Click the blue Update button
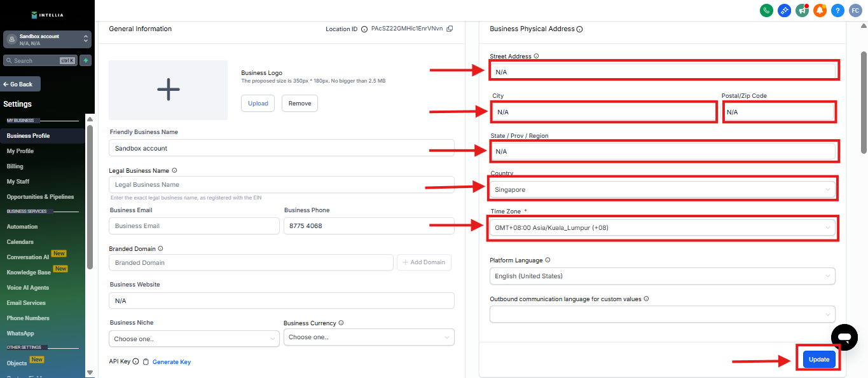Image resolution: width=868 pixels, height=378 pixels. [818, 360]
